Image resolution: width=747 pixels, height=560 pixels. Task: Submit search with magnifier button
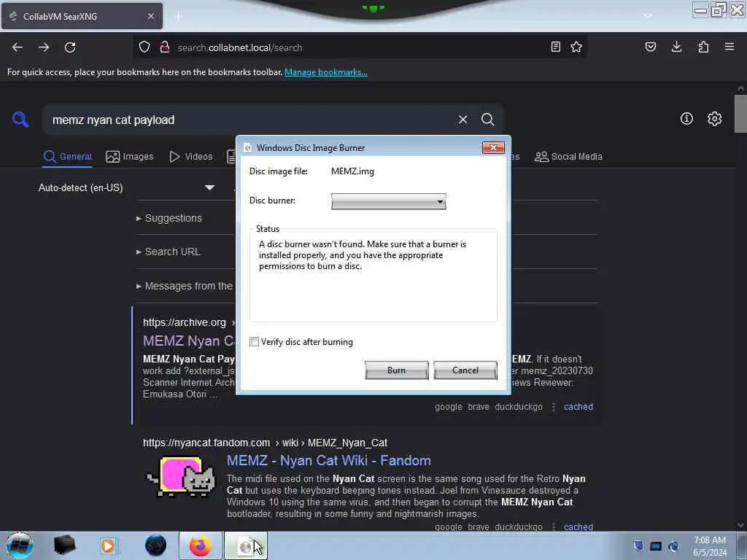point(487,120)
